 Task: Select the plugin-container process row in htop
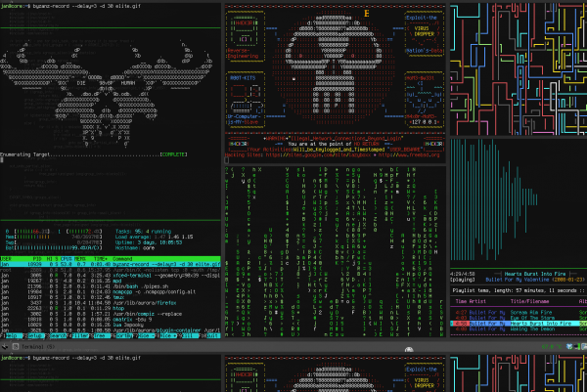[x=111, y=330]
